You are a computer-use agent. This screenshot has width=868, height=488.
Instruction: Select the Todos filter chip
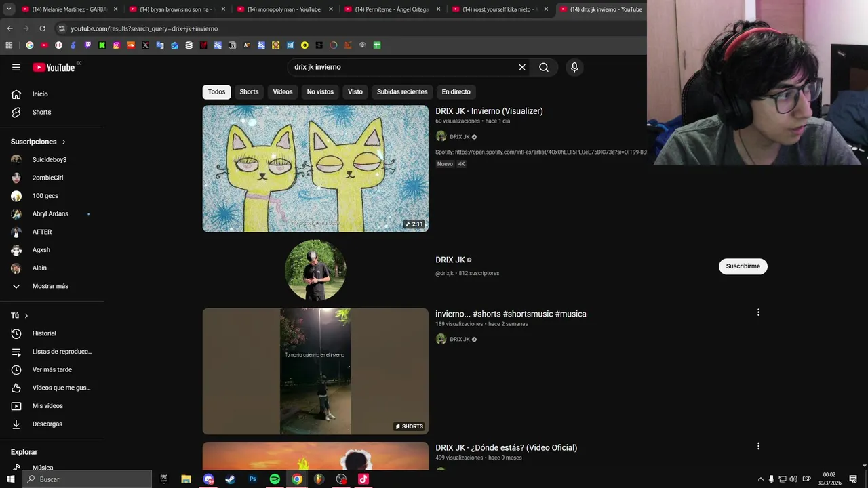216,91
